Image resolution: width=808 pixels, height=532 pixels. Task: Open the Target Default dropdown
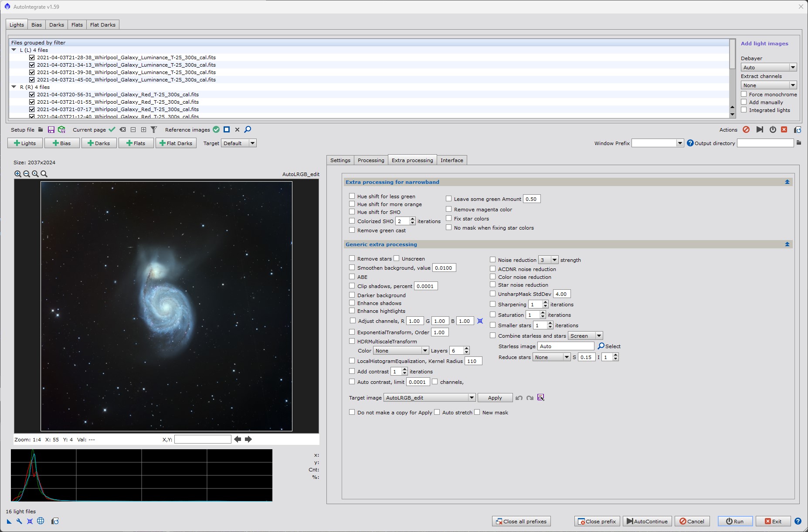point(239,143)
